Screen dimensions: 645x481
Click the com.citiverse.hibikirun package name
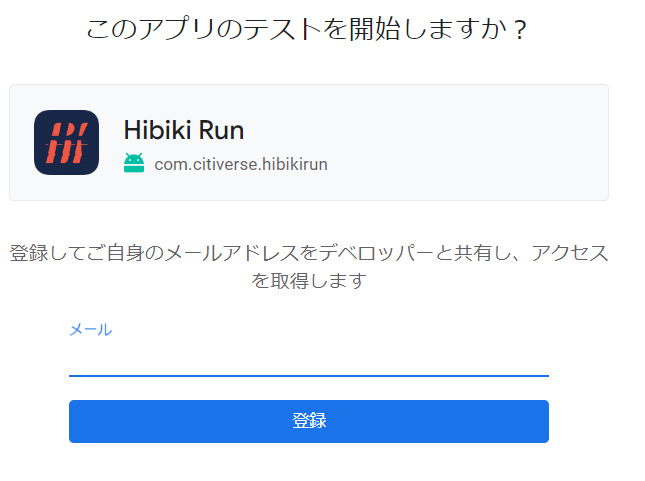coord(241,164)
